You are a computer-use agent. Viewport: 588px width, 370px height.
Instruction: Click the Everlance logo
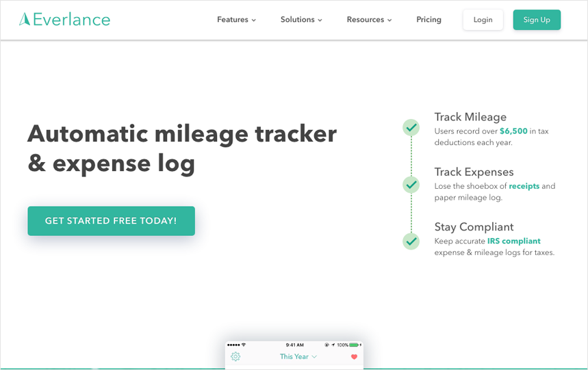64,19
